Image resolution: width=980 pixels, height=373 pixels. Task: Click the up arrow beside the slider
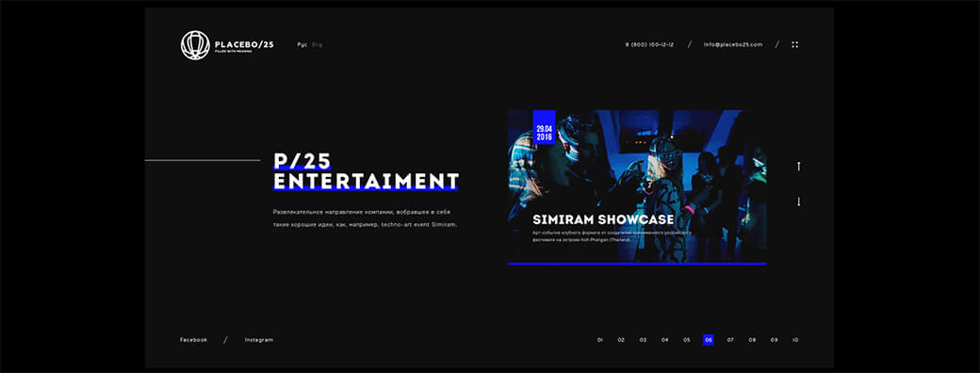click(798, 166)
